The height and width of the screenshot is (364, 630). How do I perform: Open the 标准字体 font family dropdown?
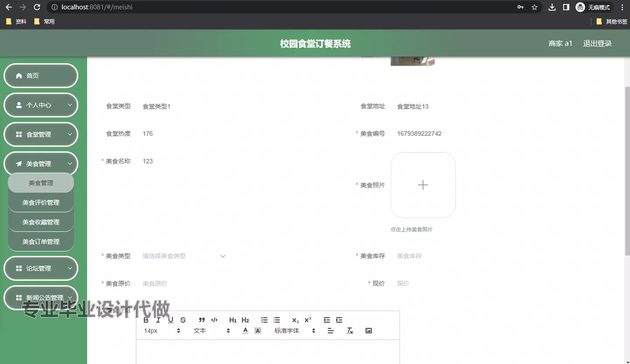pyautogui.click(x=294, y=331)
